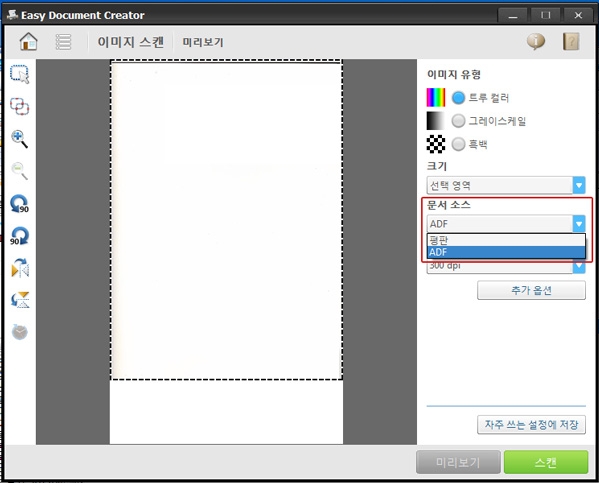Switch to 이미지 스캔 tab
599x484 pixels.
pos(131,42)
